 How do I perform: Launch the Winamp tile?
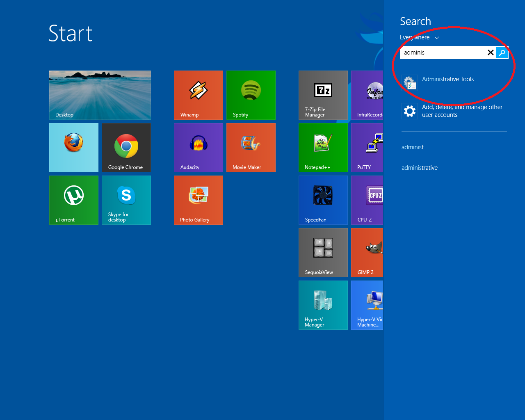coord(199,95)
